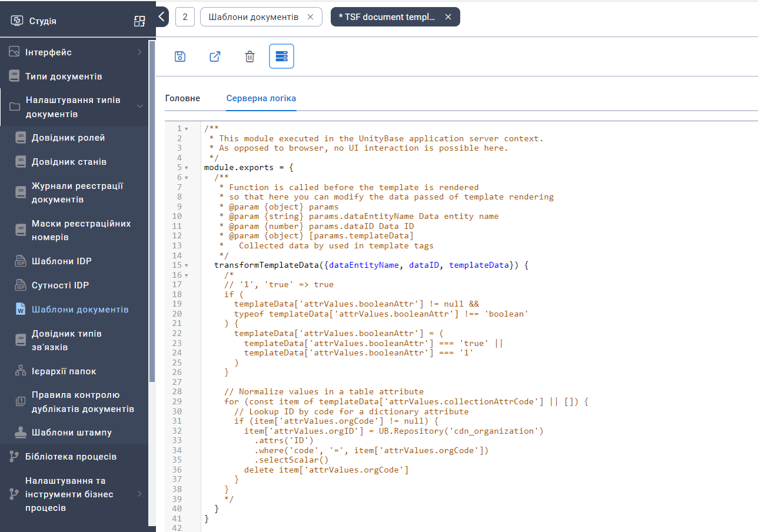Image resolution: width=758 pixels, height=532 pixels.
Task: Fold module.exports at line 5
Action: [187, 168]
